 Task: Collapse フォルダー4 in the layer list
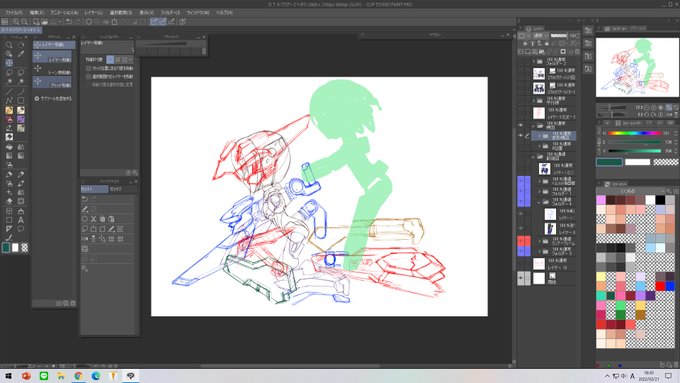coord(540,202)
